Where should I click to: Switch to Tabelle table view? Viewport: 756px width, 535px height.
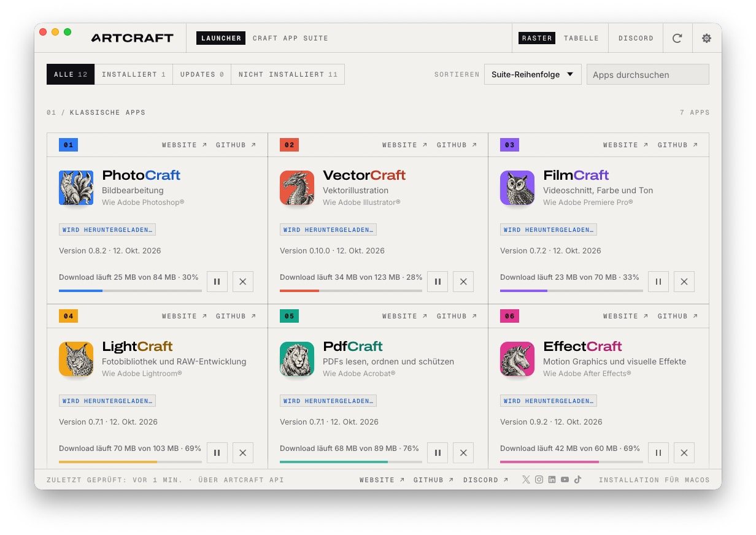(581, 38)
